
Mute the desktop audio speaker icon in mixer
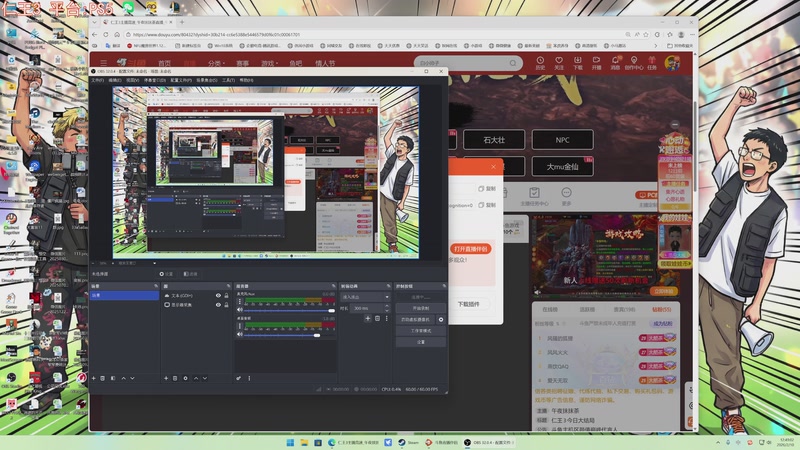tap(240, 334)
